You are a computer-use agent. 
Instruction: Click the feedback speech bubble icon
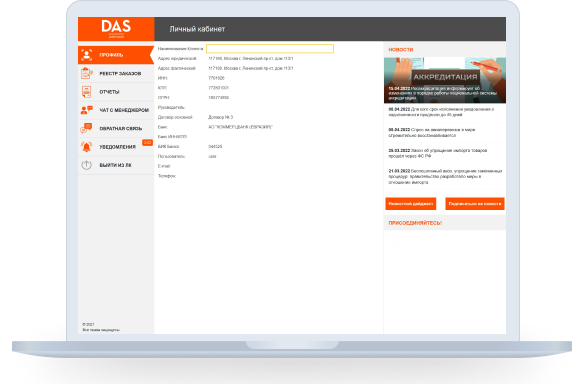pos(86,128)
